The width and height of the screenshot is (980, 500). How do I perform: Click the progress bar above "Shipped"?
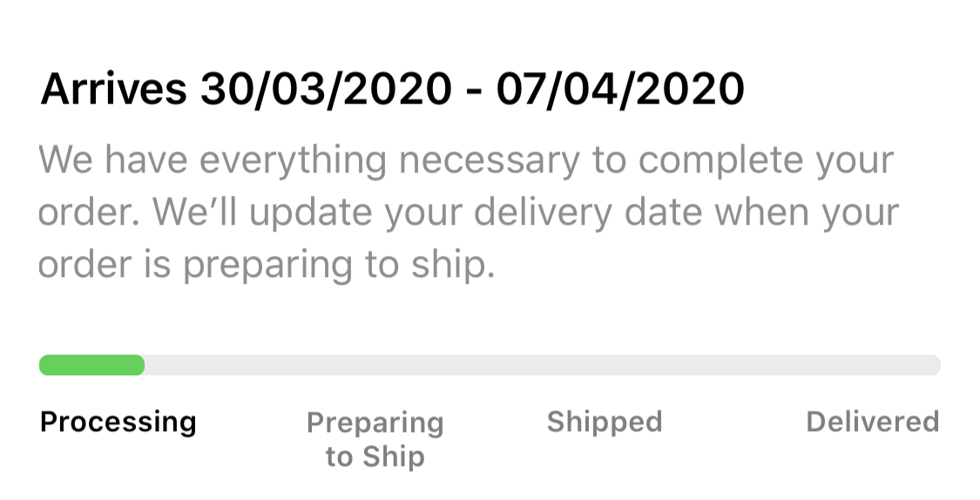point(605,365)
